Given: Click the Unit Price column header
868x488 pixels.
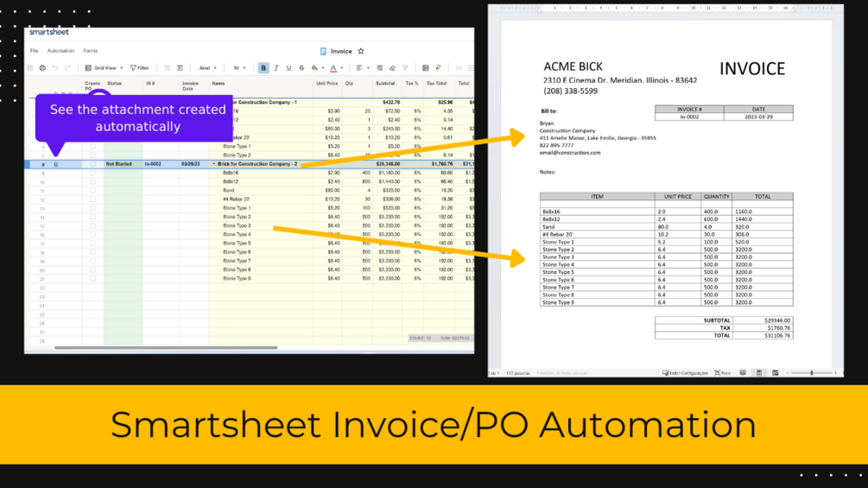Looking at the screenshot, I should 326,84.
